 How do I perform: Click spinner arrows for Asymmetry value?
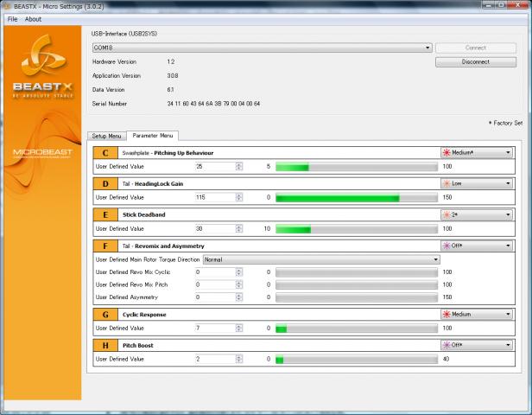tap(239, 297)
